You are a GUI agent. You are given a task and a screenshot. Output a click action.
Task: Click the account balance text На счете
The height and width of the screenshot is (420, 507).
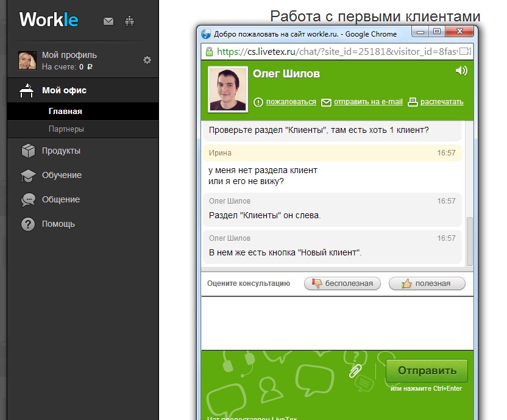tap(67, 67)
